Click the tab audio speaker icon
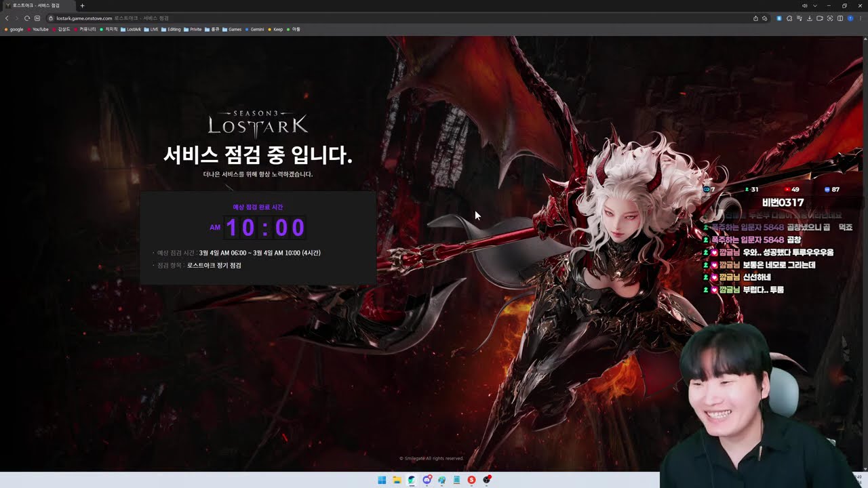The height and width of the screenshot is (488, 868). coord(805,5)
